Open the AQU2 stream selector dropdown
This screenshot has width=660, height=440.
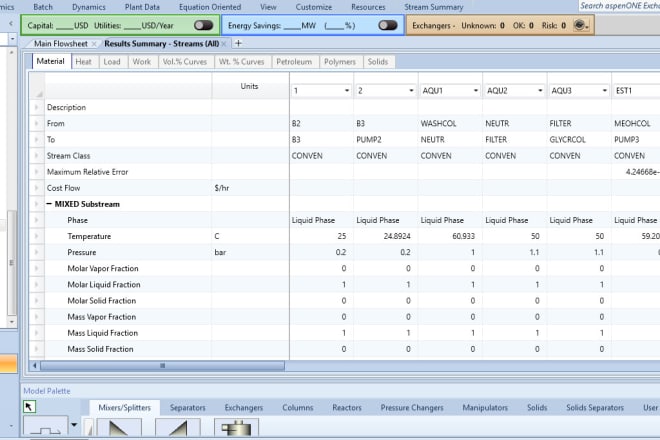540,91
